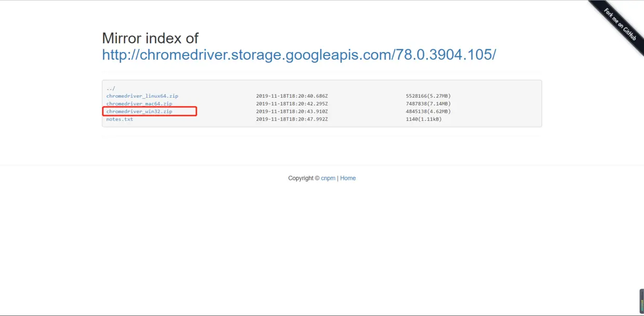Go up to the ../ parent directory
This screenshot has width=644, height=316.
coord(111,88)
